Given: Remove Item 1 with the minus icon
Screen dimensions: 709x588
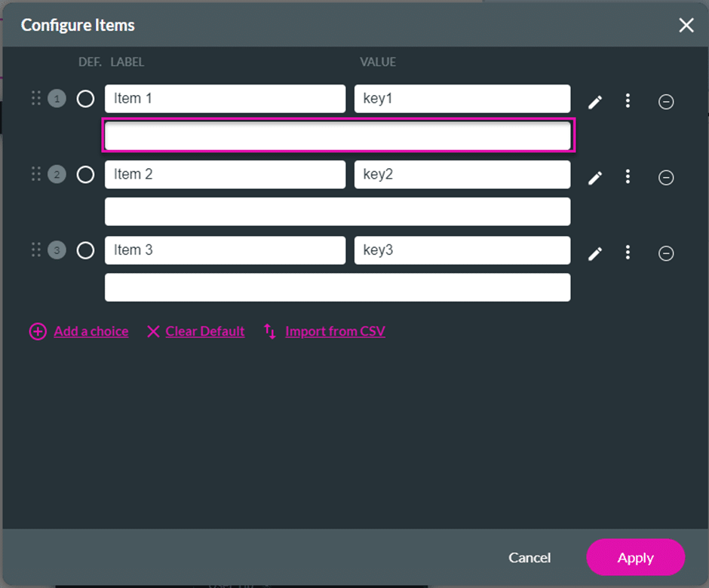Looking at the screenshot, I should click(666, 102).
